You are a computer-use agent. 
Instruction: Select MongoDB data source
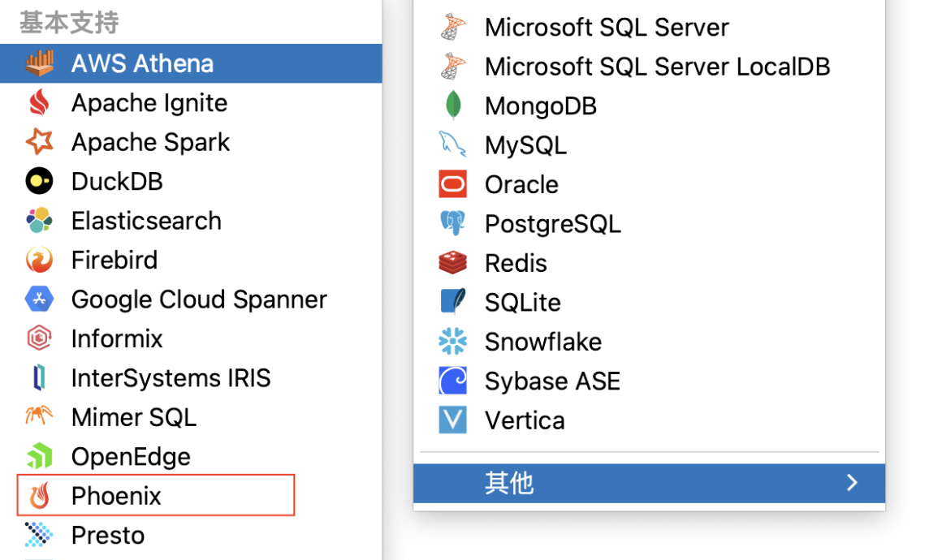click(x=649, y=106)
